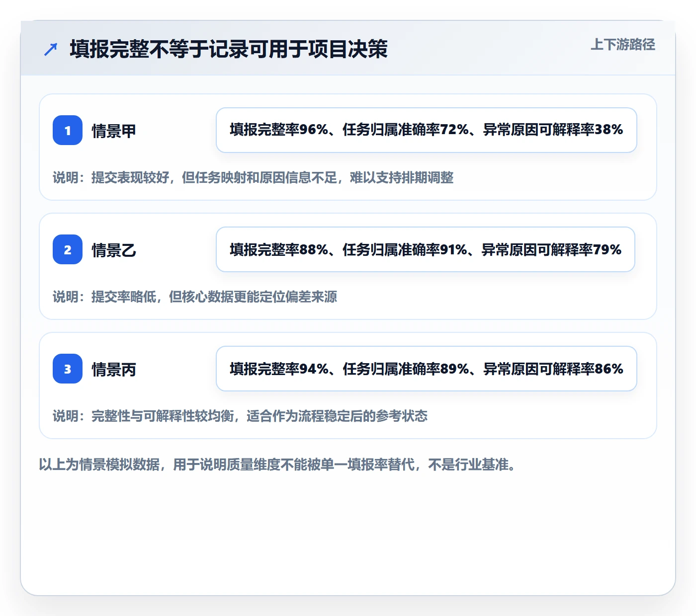The height and width of the screenshot is (616, 696).
Task: Select the number 1 badge for 情景甲
Action: [68, 130]
